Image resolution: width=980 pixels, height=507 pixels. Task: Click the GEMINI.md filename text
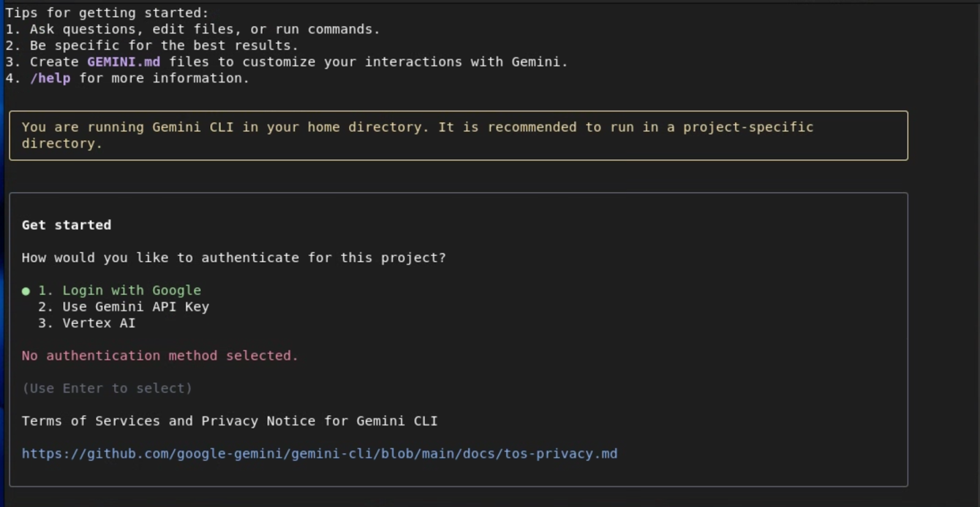tap(123, 61)
